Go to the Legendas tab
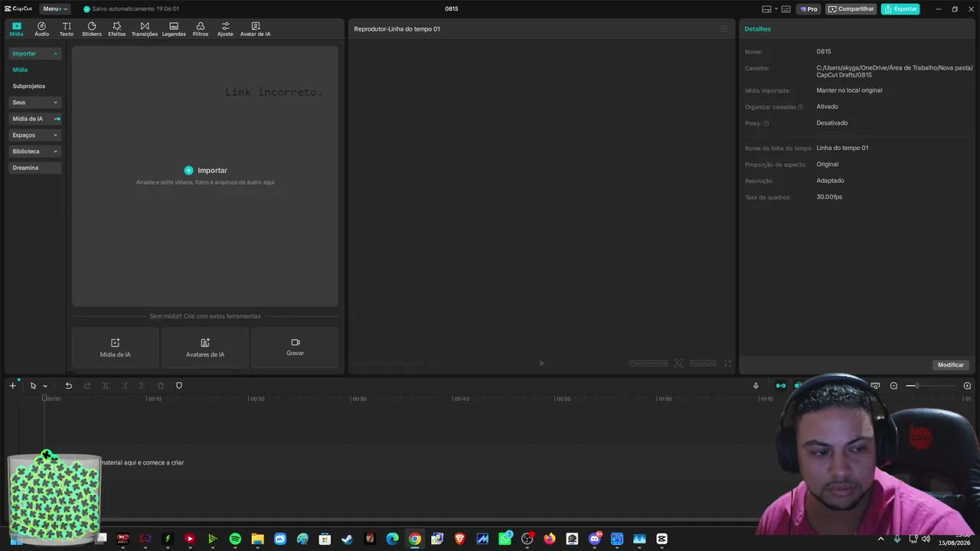Image resolution: width=980 pixels, height=551 pixels. (x=174, y=29)
